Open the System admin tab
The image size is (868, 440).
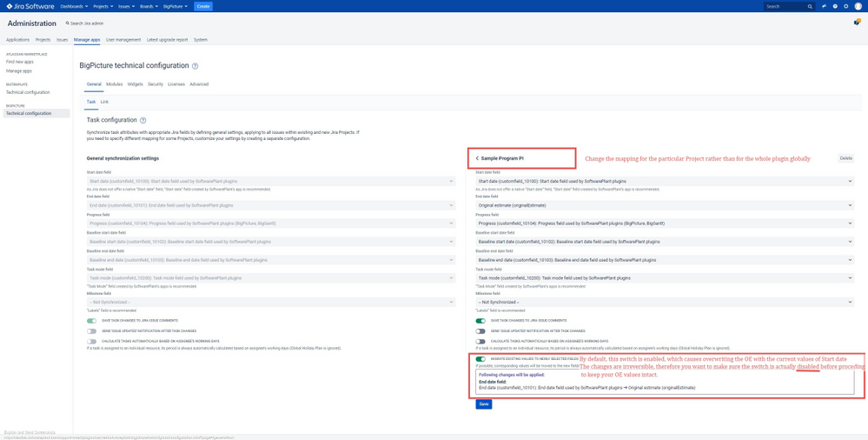point(201,40)
